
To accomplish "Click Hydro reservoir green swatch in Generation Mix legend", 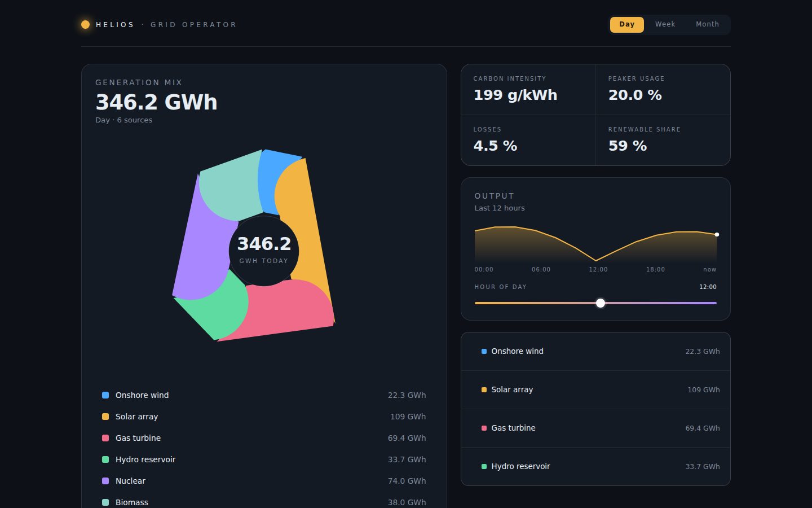I will tap(105, 459).
